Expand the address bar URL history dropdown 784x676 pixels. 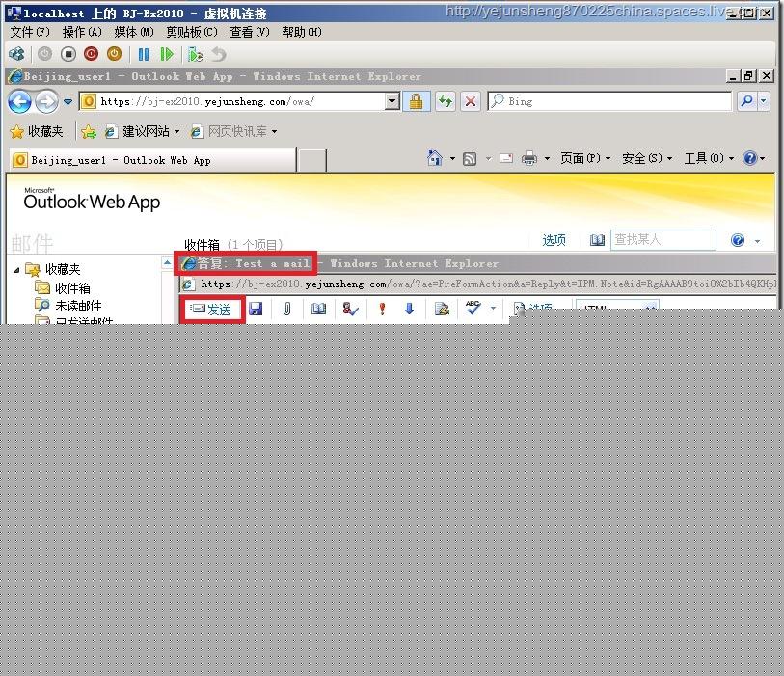click(x=392, y=101)
